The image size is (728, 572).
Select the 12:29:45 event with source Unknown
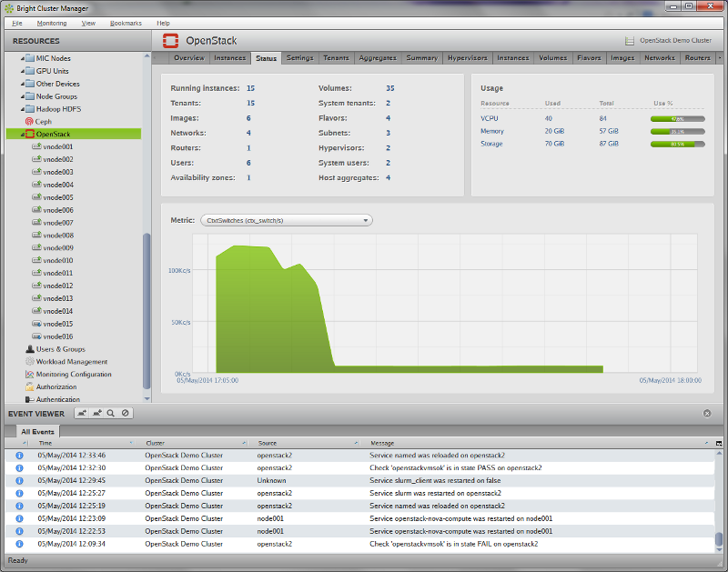coord(359,481)
